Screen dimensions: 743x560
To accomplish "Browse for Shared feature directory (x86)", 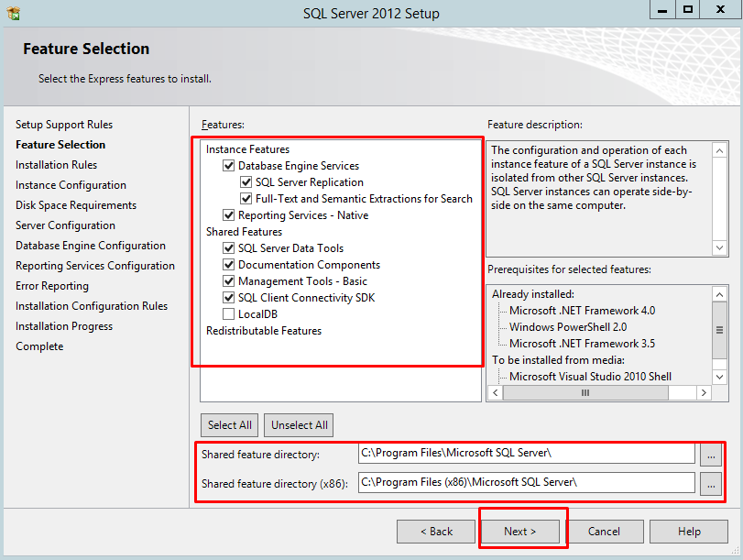I will [711, 484].
